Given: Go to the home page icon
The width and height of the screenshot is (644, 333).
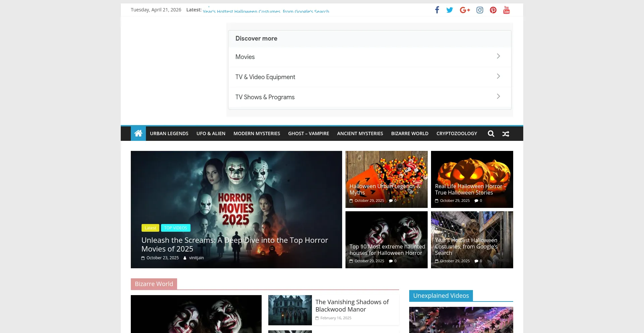Looking at the screenshot, I should [138, 133].
